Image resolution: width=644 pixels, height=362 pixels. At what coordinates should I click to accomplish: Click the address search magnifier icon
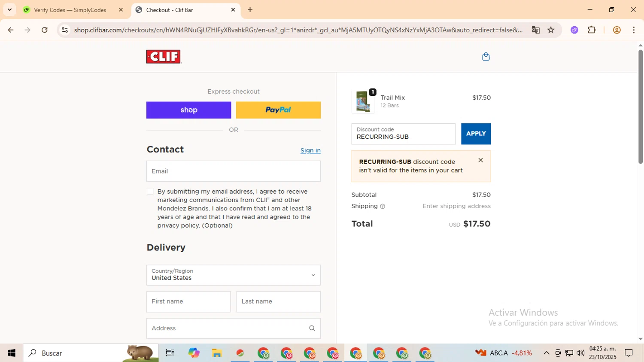click(x=312, y=329)
